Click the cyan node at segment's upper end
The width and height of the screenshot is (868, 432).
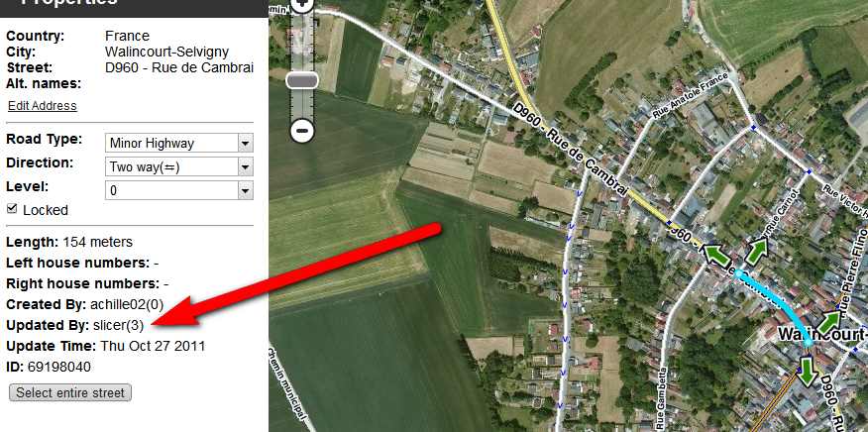[738, 273]
